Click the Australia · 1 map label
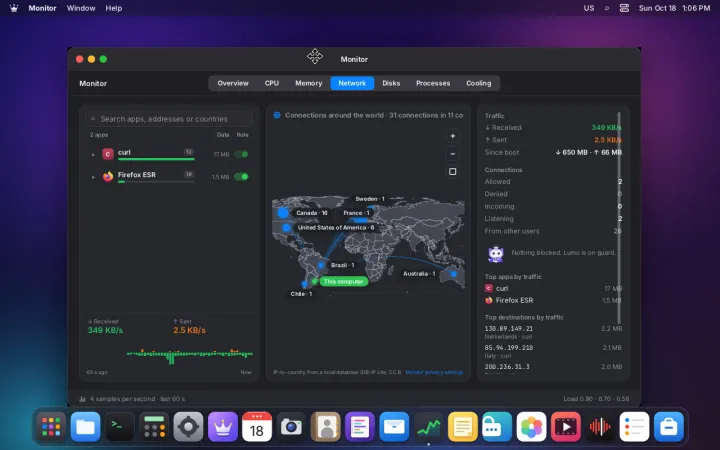Image resolution: width=720 pixels, height=450 pixels. 419,274
